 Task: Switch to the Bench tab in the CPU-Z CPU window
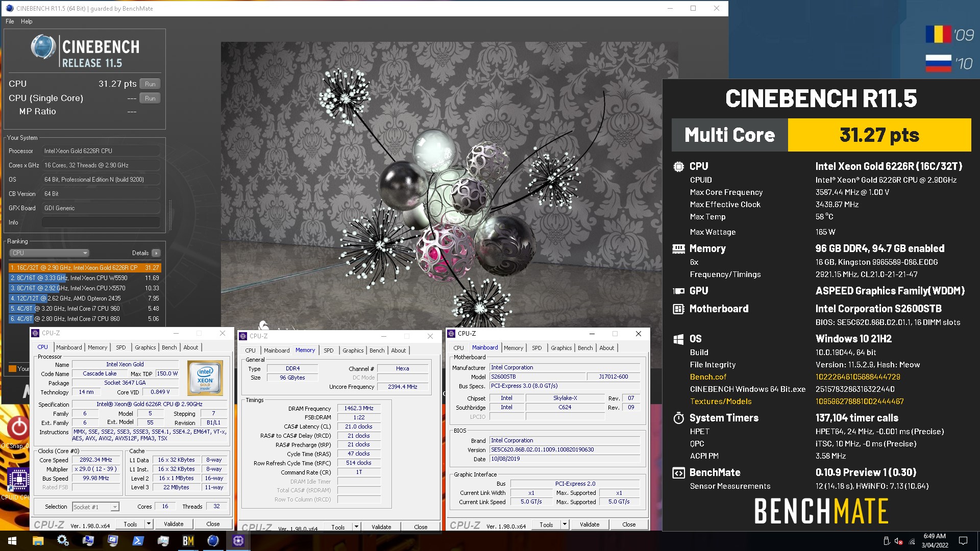pyautogui.click(x=169, y=347)
